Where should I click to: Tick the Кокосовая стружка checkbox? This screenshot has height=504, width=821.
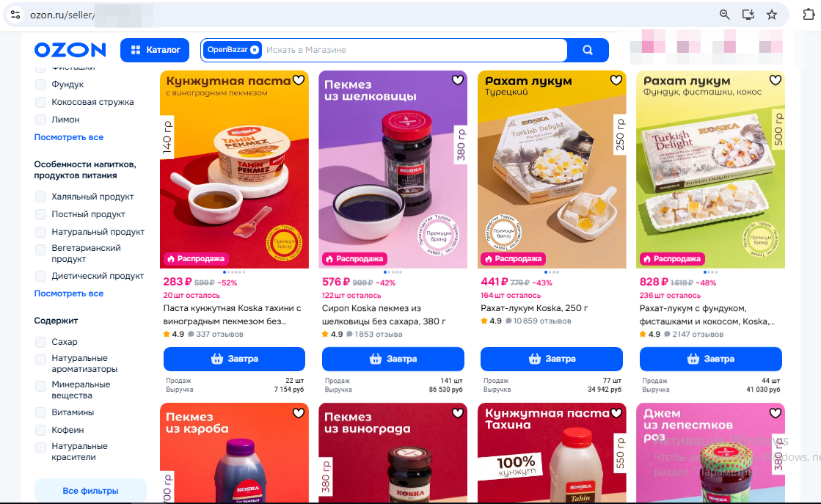click(40, 102)
